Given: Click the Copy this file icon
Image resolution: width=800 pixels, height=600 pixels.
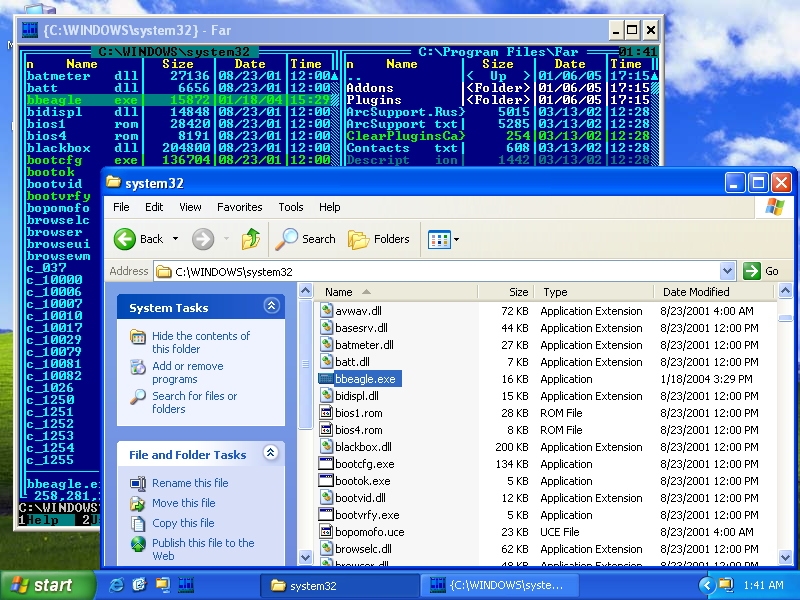Looking at the screenshot, I should point(138,523).
